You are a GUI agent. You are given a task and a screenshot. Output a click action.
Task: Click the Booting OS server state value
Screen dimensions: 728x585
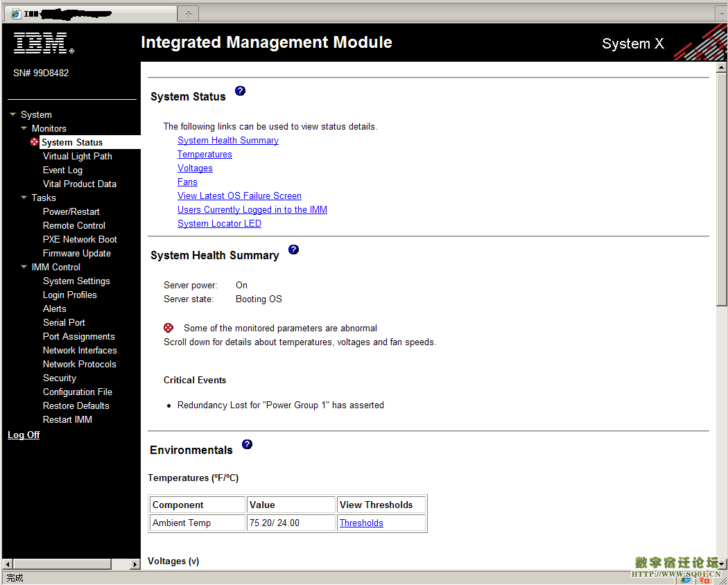(259, 299)
